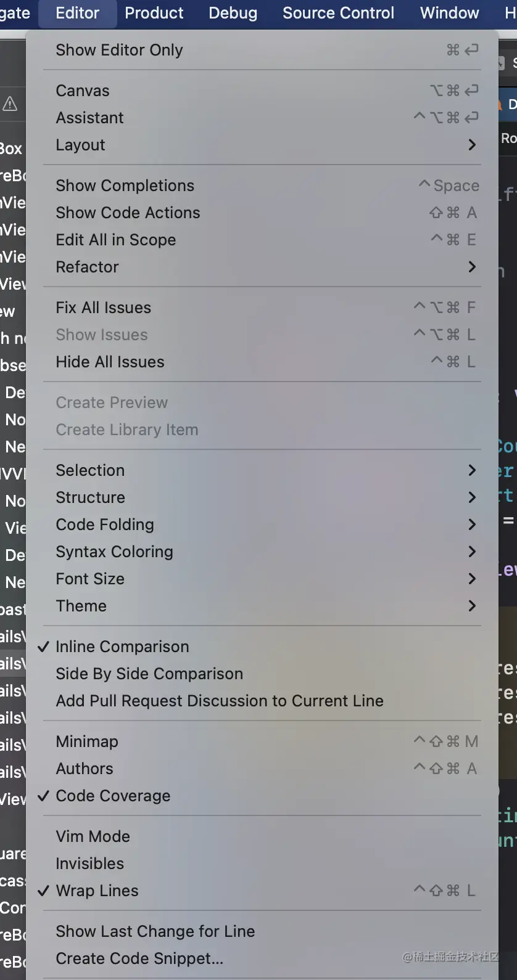517x980 pixels.
Task: Enable the Minimap option
Action: pyautogui.click(x=86, y=741)
